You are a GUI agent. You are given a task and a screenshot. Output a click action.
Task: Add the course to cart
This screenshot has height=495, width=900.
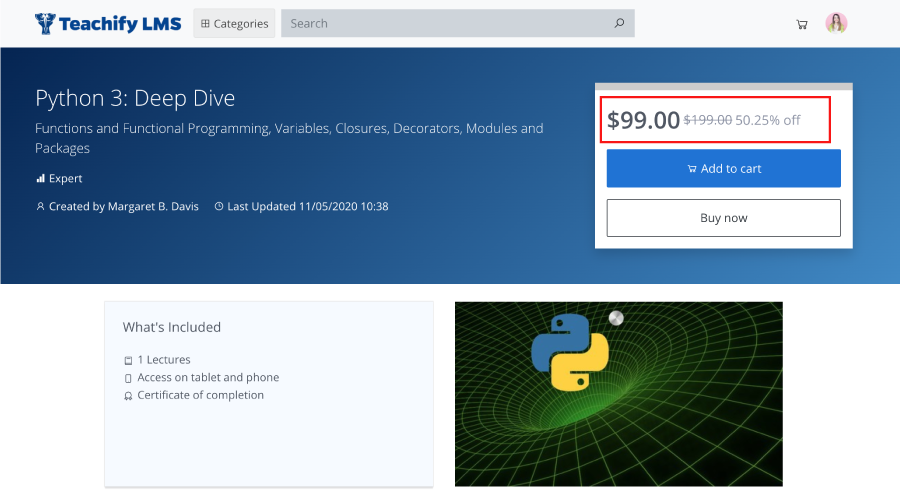click(x=723, y=168)
